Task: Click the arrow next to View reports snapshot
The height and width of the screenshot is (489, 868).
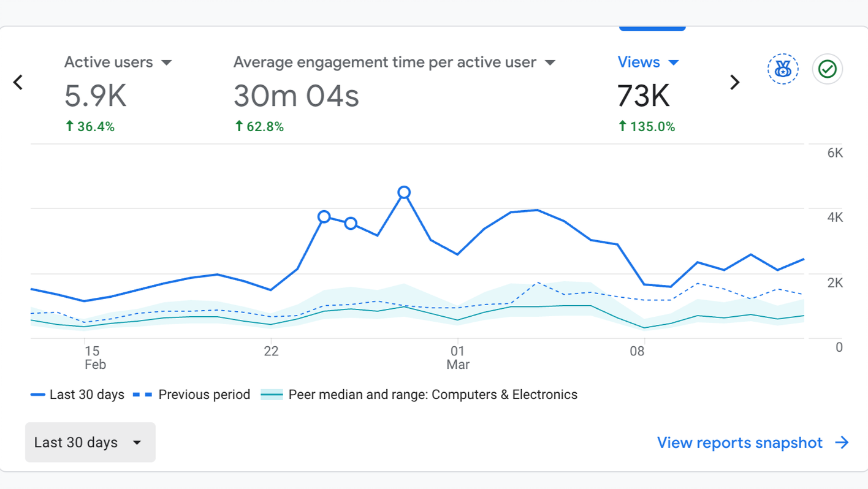Action: [842, 442]
